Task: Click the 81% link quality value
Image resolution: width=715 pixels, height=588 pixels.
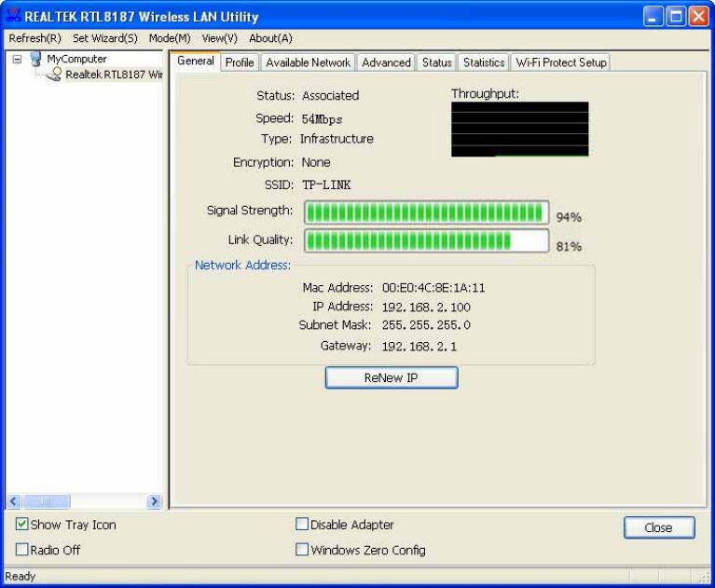Action: [569, 247]
